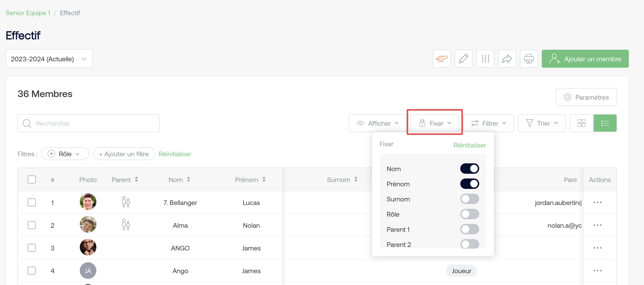
Task: Switch to grid view icon
Action: (581, 123)
